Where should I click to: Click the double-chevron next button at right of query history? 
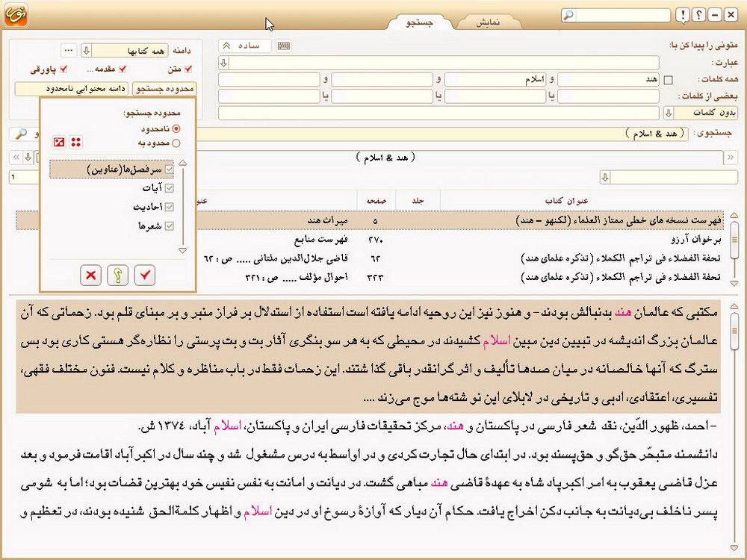[731, 157]
